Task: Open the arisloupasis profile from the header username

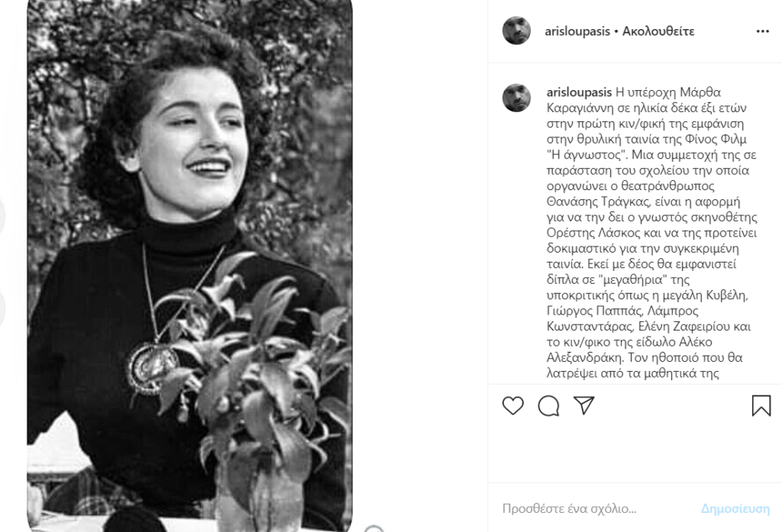Action: [x=577, y=31]
